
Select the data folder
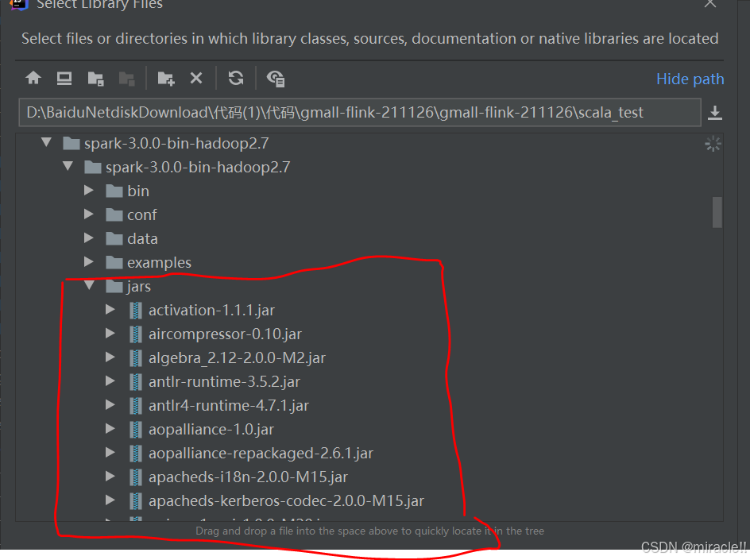click(x=132, y=238)
